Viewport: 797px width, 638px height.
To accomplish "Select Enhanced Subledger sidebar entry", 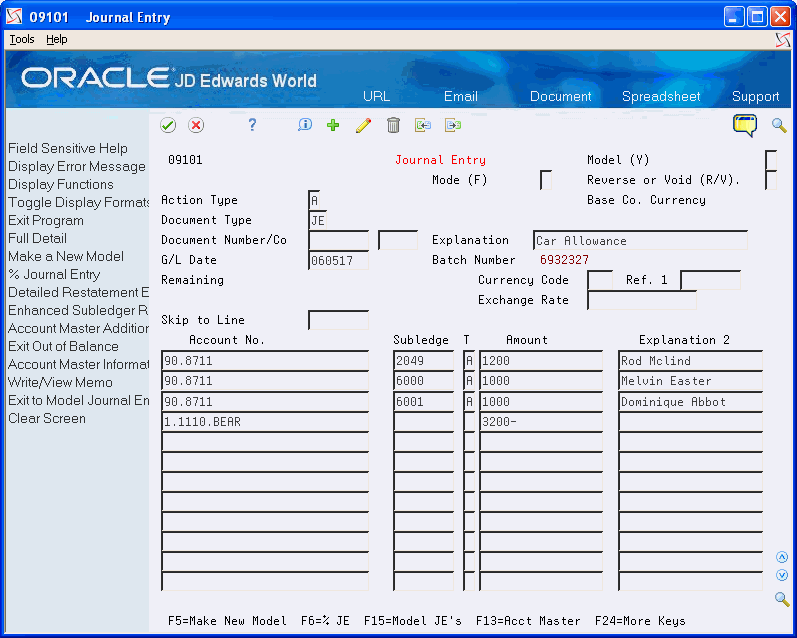I will (78, 311).
